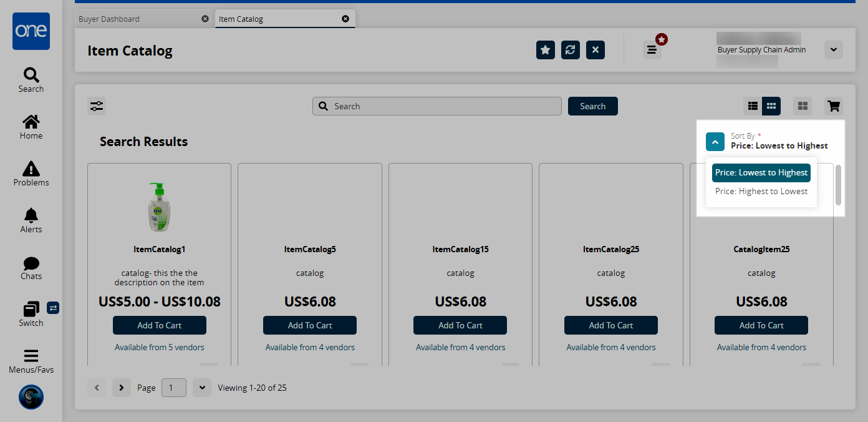This screenshot has width=868, height=422.
Task: Focus the catalog Search input field
Action: (x=437, y=106)
